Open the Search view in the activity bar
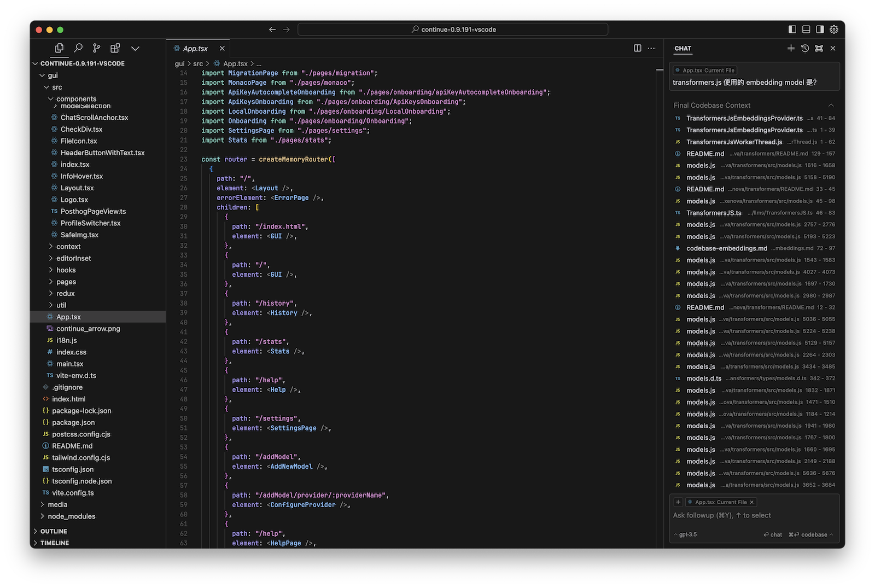This screenshot has width=875, height=588. click(x=78, y=48)
